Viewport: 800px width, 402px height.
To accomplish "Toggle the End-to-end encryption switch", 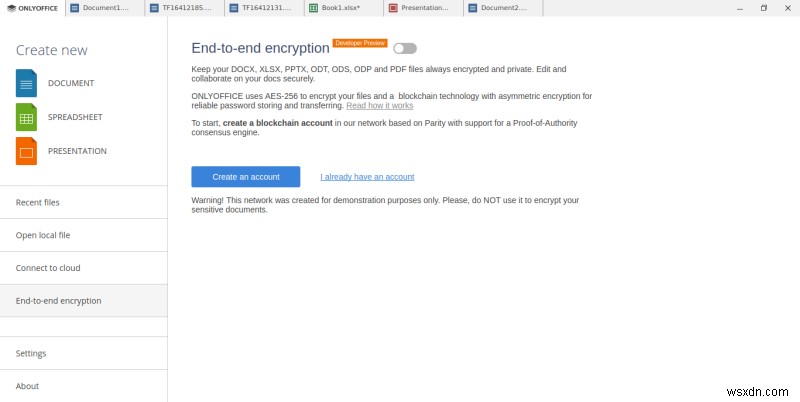I will (x=405, y=48).
